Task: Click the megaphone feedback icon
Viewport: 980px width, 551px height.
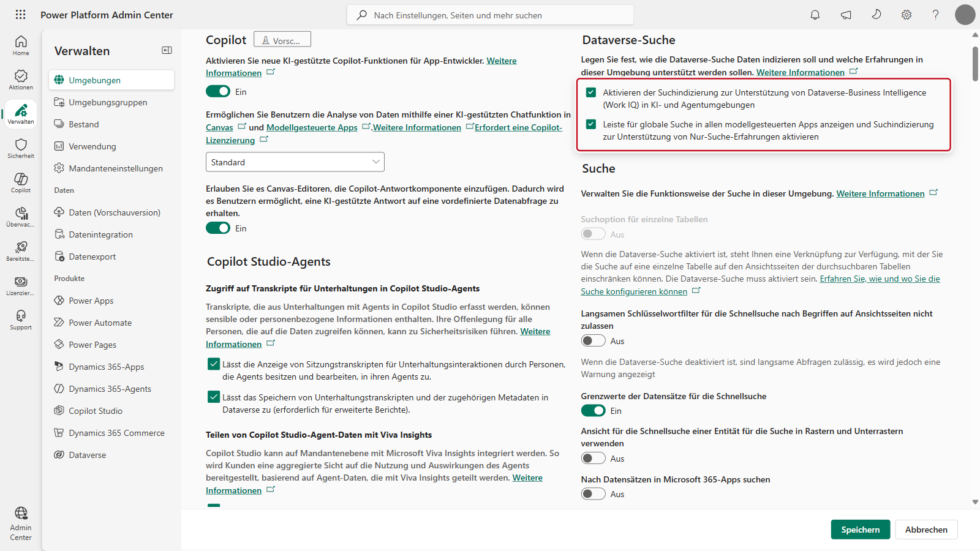Action: point(846,15)
